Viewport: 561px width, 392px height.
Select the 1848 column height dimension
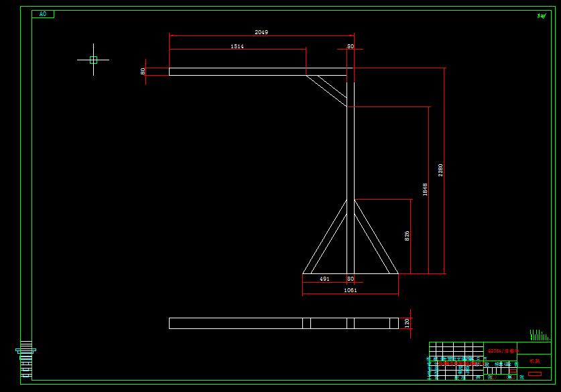[427, 187]
